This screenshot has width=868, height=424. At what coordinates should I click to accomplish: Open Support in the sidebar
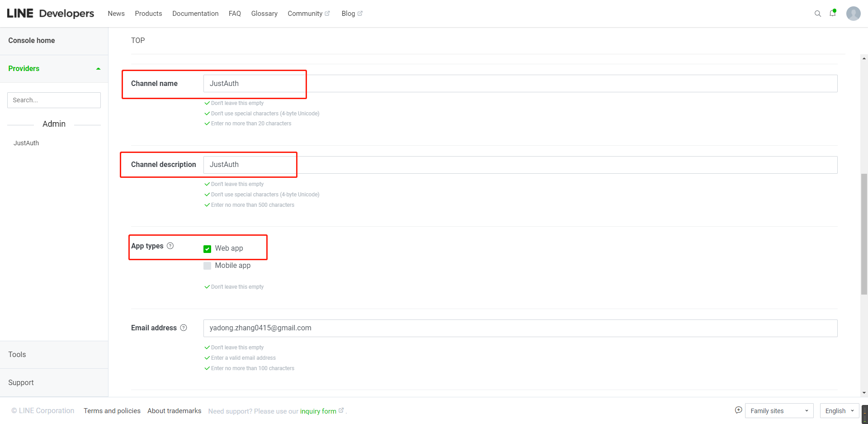[x=21, y=382]
